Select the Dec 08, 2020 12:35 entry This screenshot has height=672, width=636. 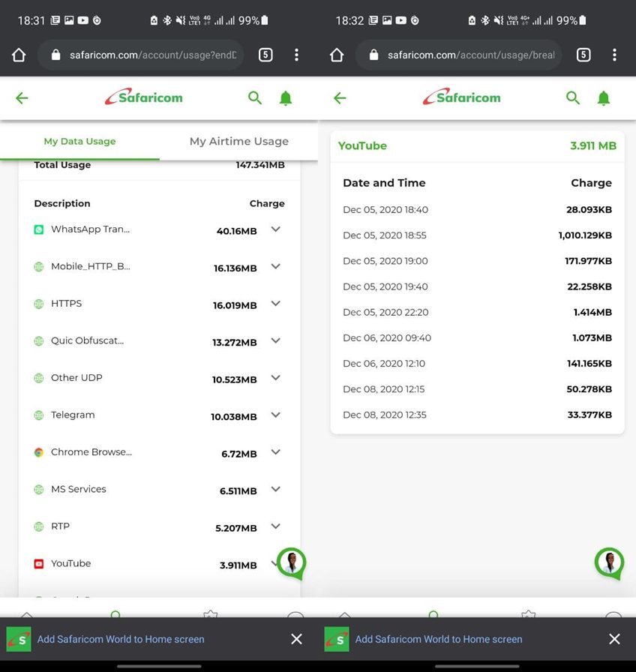coord(477,415)
